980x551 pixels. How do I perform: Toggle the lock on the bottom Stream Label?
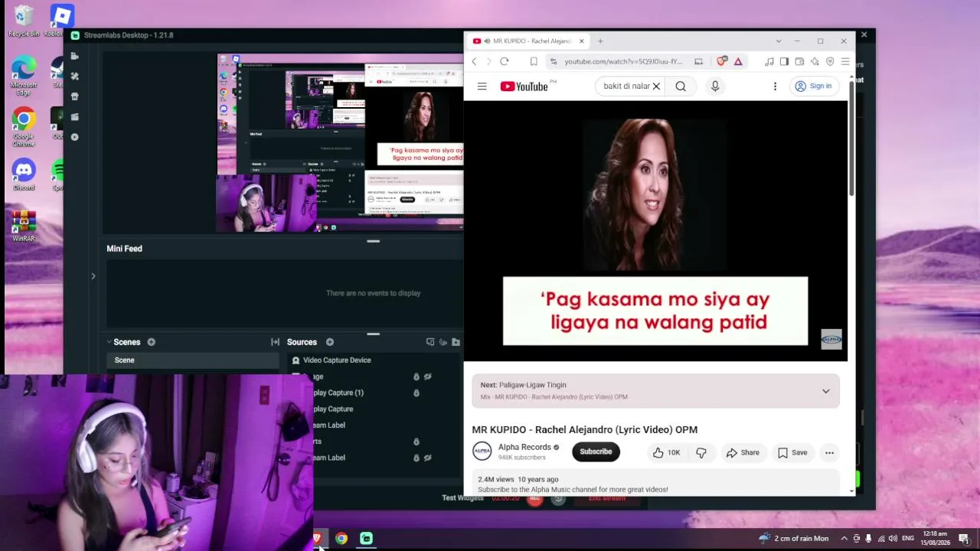(416, 458)
